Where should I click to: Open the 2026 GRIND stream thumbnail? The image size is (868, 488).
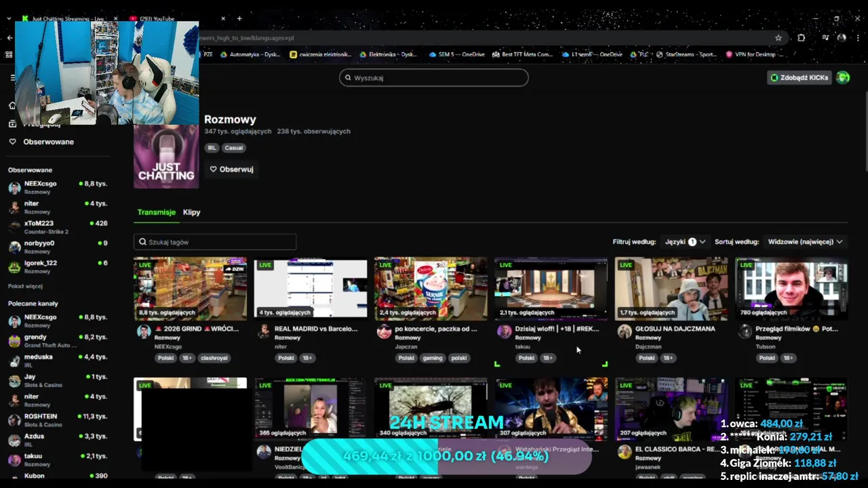191,288
